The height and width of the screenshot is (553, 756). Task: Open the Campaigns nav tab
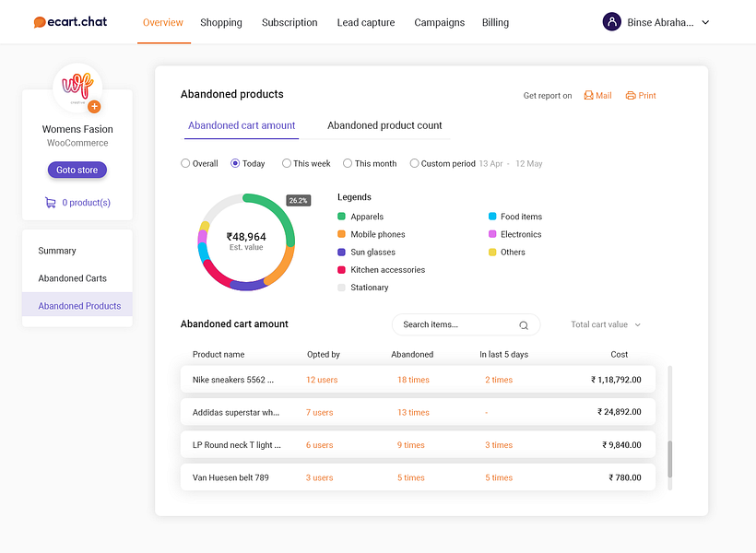[440, 22]
